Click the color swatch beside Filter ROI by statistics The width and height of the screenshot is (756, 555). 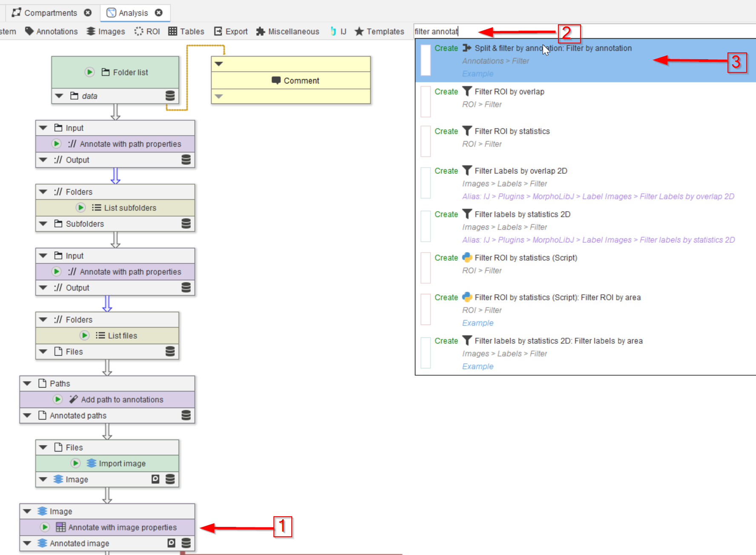pyautogui.click(x=425, y=141)
